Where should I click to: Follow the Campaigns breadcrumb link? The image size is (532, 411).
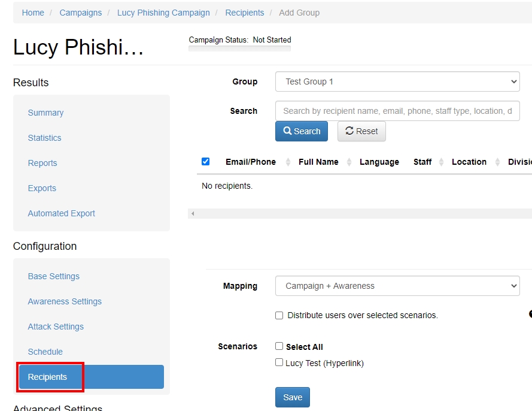click(81, 13)
